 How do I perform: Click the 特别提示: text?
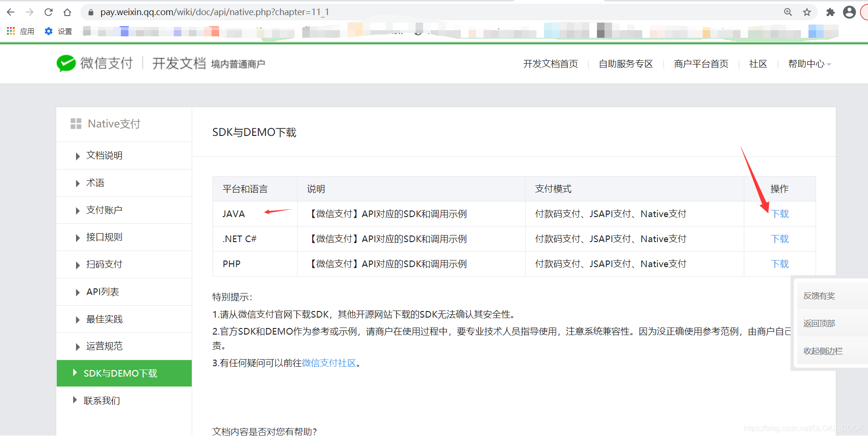click(232, 297)
